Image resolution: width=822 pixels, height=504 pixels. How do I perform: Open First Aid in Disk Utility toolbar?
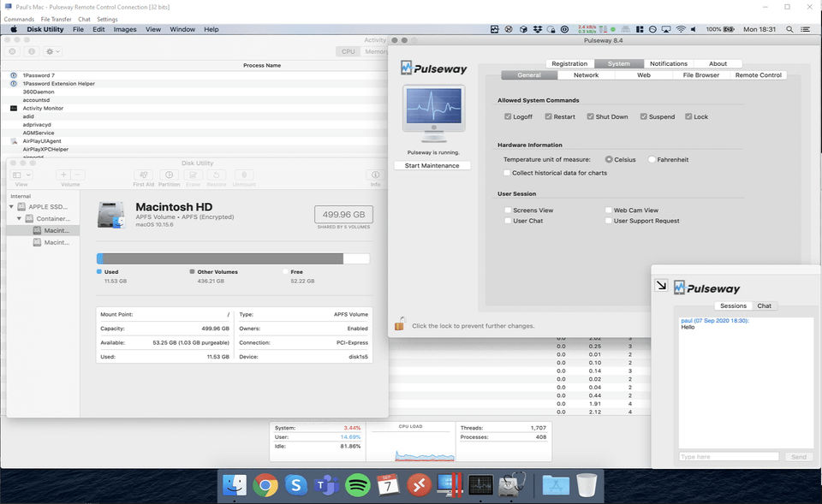(x=143, y=175)
